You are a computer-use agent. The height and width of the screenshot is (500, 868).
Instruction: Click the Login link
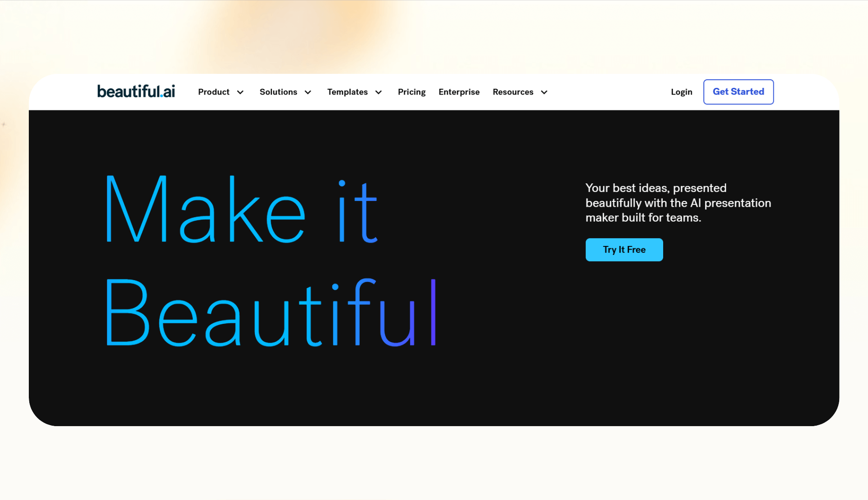(x=681, y=92)
